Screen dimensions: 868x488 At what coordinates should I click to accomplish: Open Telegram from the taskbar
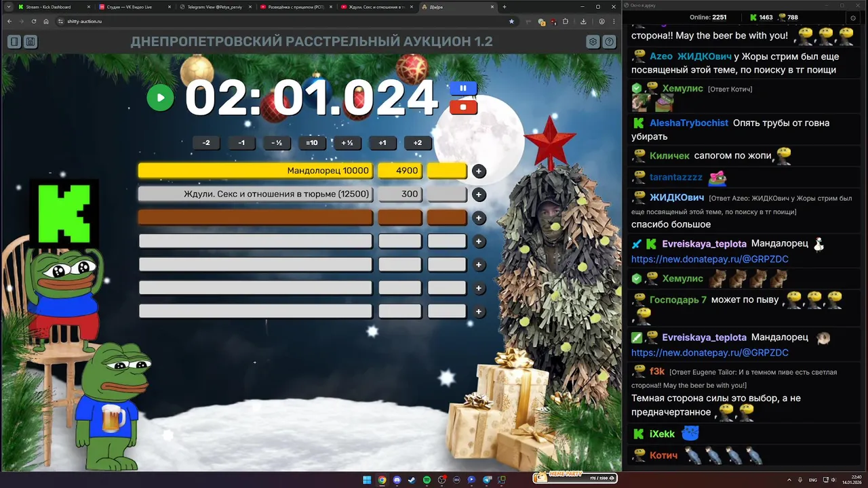click(486, 480)
